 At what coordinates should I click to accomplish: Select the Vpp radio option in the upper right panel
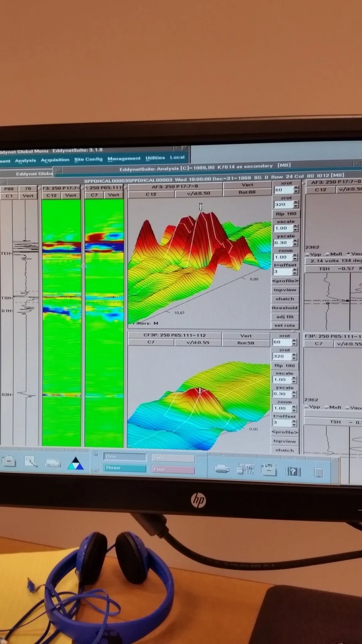pyautogui.click(x=308, y=254)
